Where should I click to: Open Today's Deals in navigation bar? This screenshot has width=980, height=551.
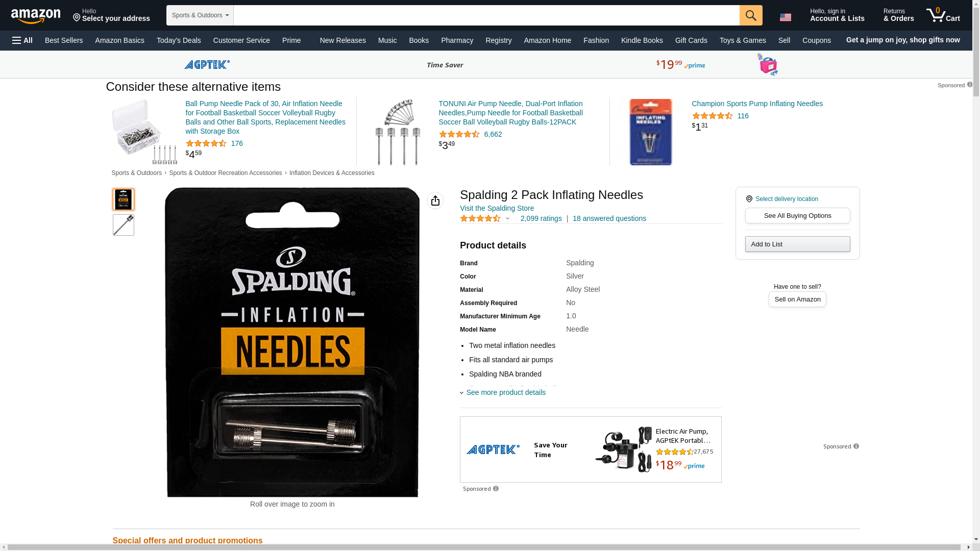[179, 40]
